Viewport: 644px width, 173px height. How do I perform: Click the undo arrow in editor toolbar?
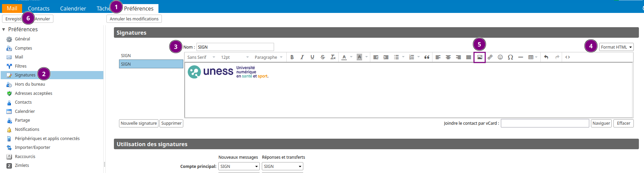(x=546, y=57)
